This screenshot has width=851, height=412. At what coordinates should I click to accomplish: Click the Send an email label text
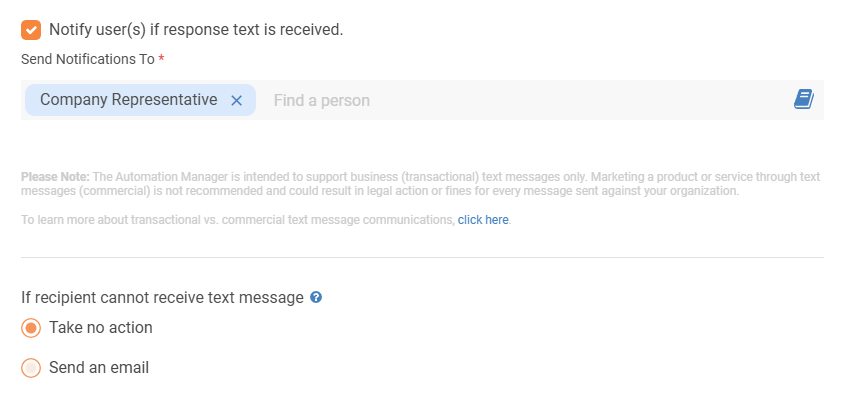[99, 368]
